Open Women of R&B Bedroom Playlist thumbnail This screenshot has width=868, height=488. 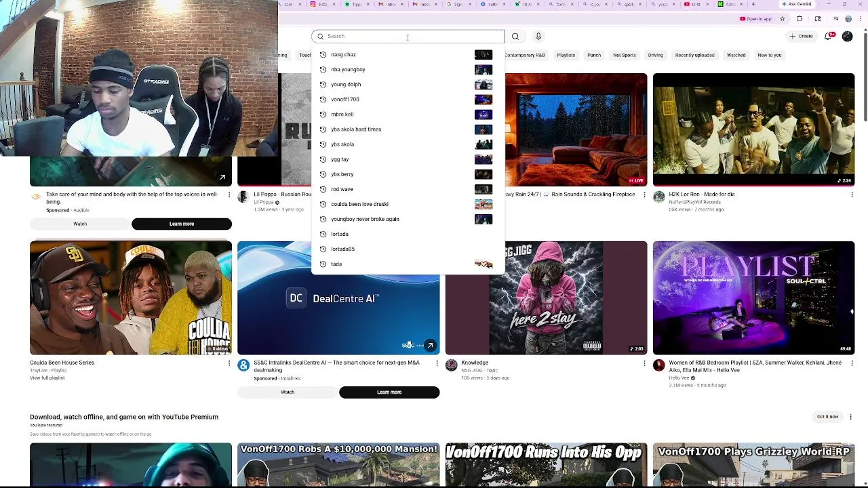click(753, 298)
